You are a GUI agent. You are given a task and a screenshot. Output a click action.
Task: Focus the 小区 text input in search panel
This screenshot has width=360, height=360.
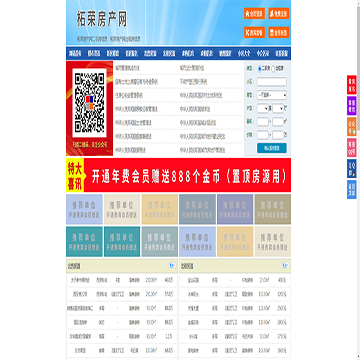coord(272,82)
